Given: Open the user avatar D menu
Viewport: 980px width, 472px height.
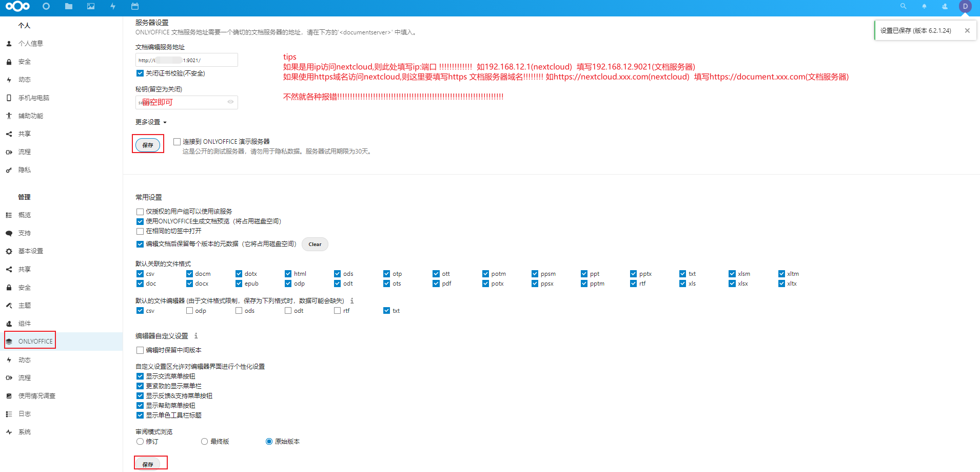Looking at the screenshot, I should [965, 6].
